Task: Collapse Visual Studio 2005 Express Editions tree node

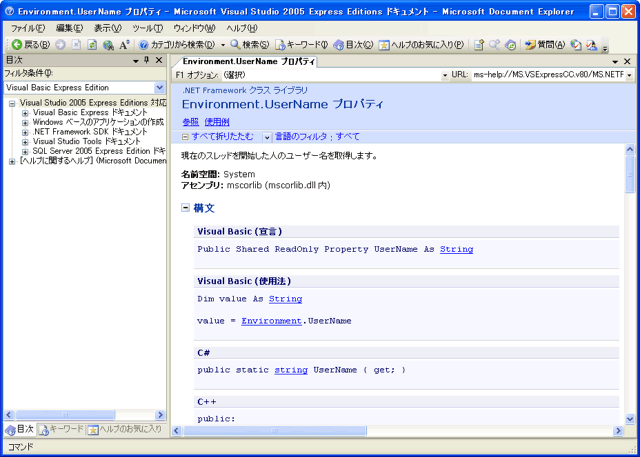Action: point(12,104)
